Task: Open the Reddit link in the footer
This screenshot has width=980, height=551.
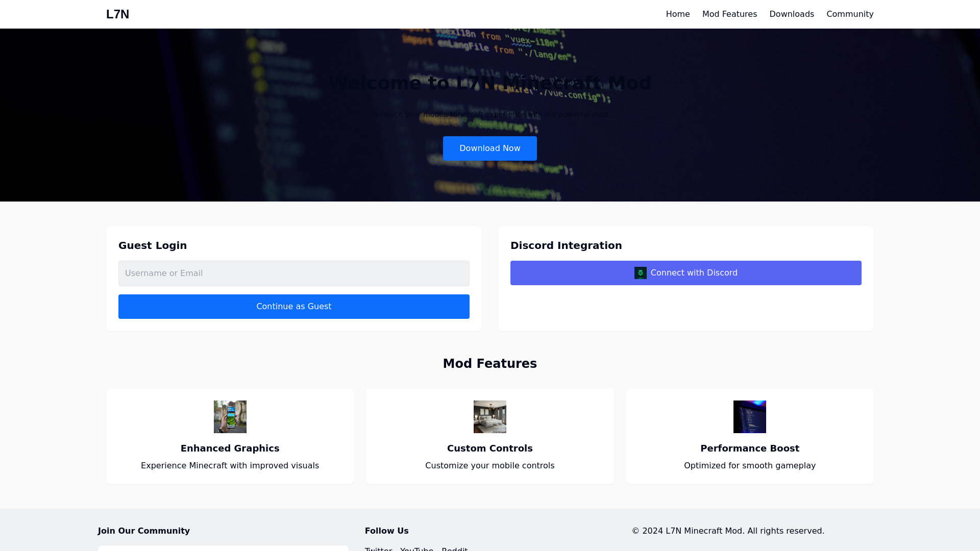Action: click(454, 549)
